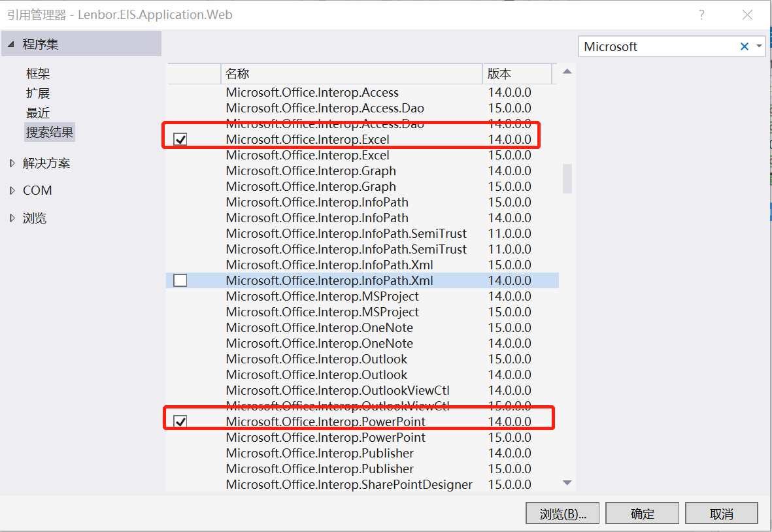Image resolution: width=772 pixels, height=532 pixels.
Task: Select Microsoft.Office.Interop.PowerPoint version 15.0.0.0
Action: coord(362,437)
